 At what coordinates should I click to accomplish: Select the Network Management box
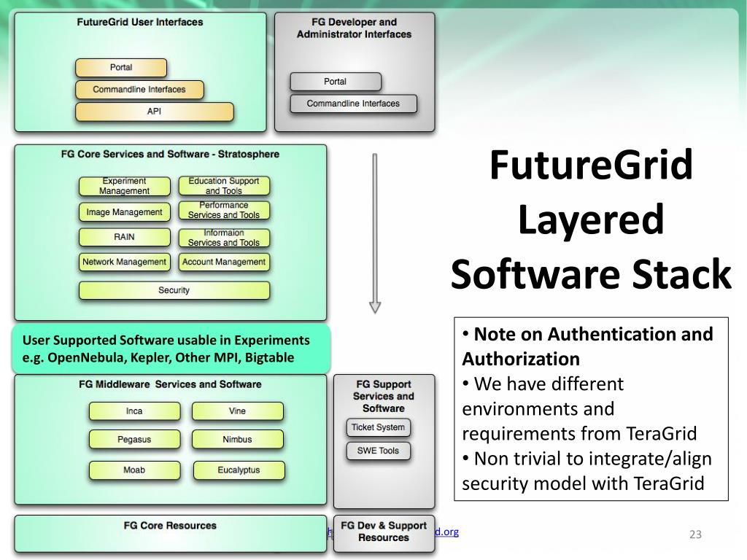click(x=124, y=262)
